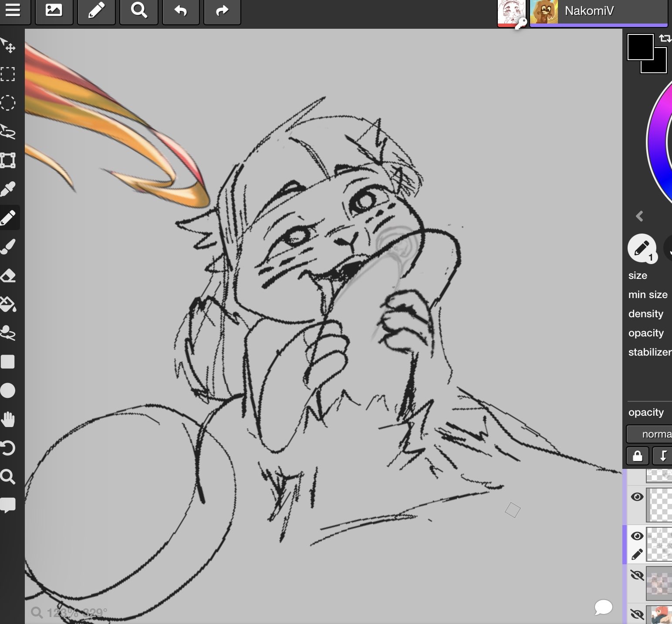Activate the Eraser tool
Screen dimensions: 672x624
coord(8,275)
